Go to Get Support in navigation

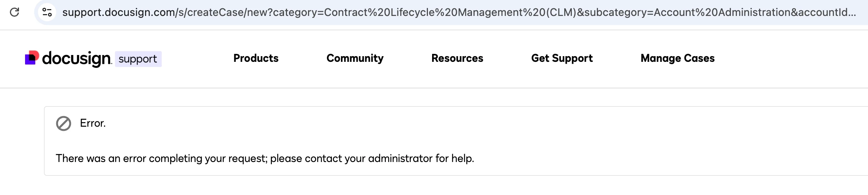pyautogui.click(x=562, y=58)
